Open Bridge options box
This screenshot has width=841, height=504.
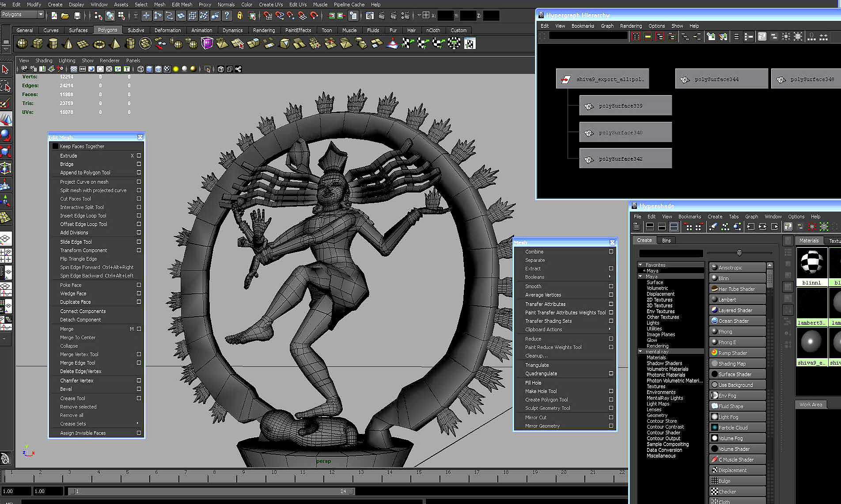coord(139,164)
